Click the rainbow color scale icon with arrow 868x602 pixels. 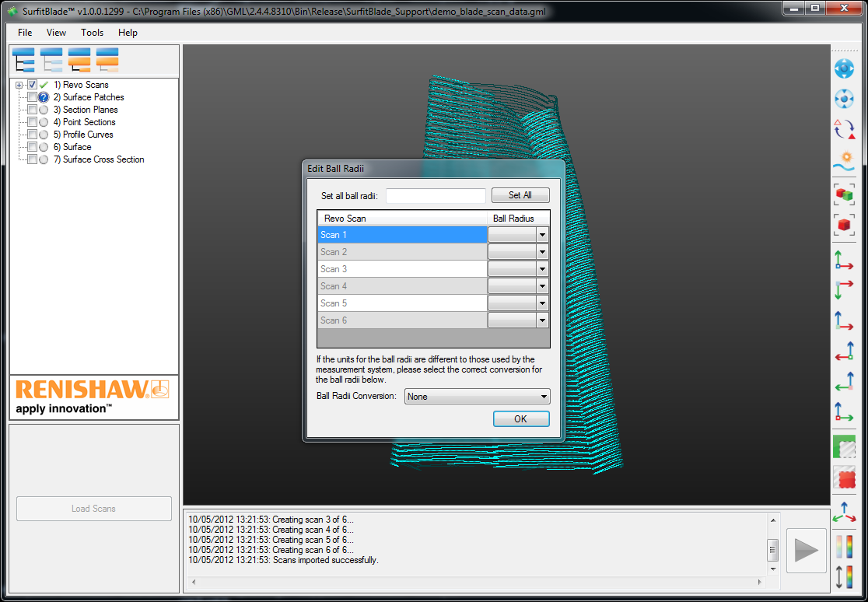tap(844, 576)
